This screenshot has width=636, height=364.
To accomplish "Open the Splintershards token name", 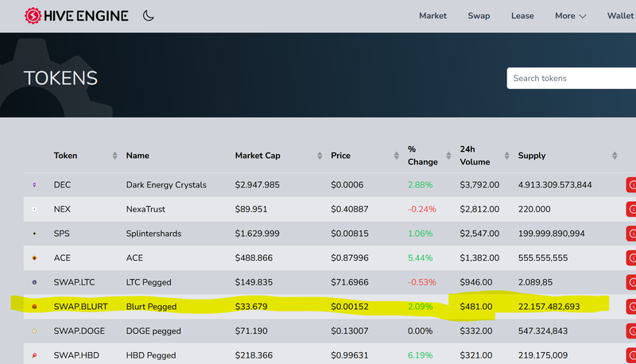I will pyautogui.click(x=153, y=234).
